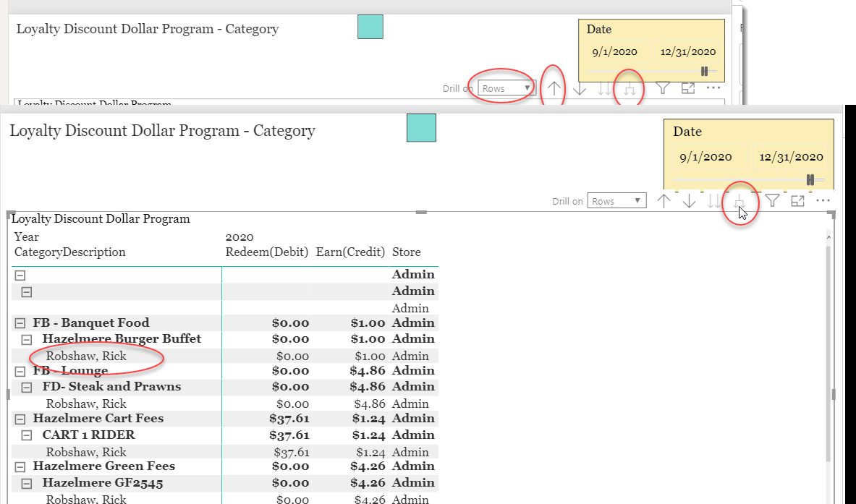Click drill down arrow in back window
This screenshot has width=856, height=504.
580,88
